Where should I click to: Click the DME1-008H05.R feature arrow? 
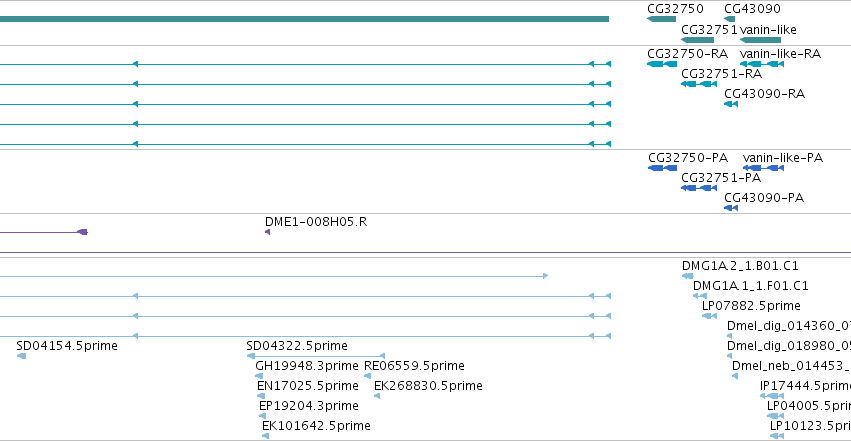coord(267,232)
